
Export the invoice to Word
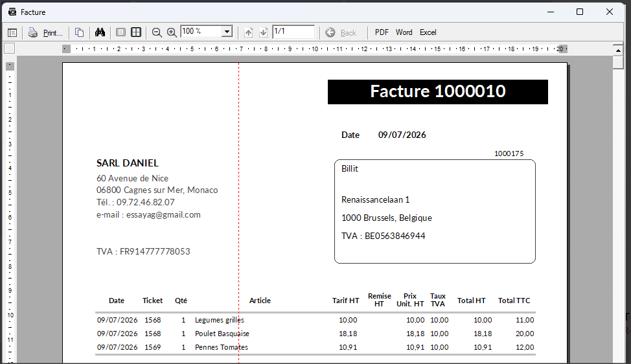pyautogui.click(x=404, y=32)
